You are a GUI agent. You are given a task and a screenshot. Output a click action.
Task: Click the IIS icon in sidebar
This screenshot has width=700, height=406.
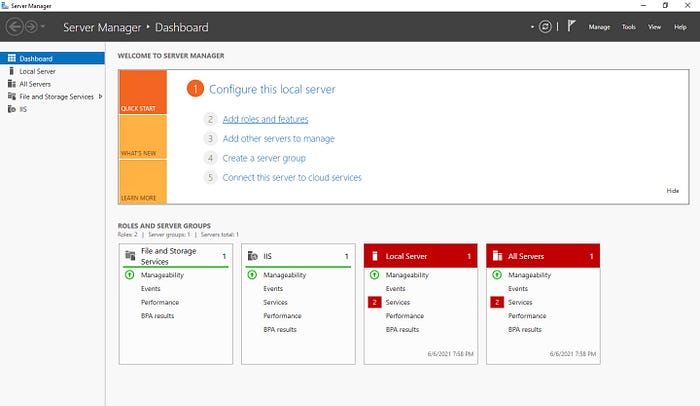12,109
